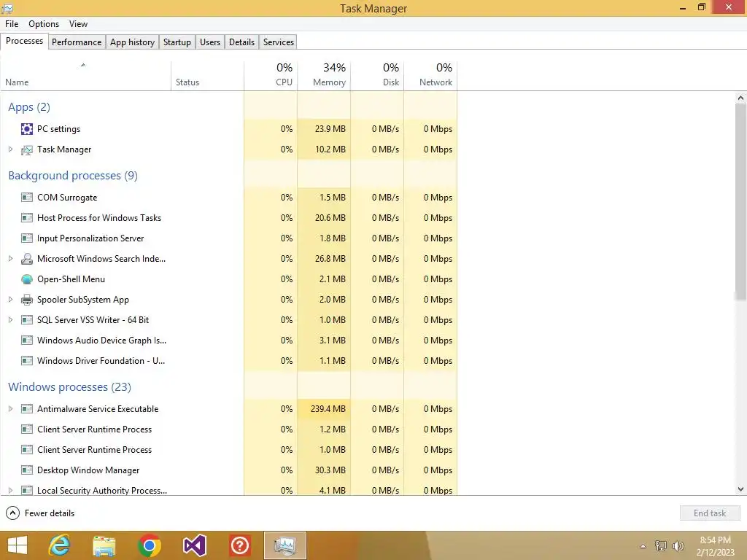Click the Fewer details circle arrow icon
This screenshot has height=560, width=747.
[x=13, y=513]
